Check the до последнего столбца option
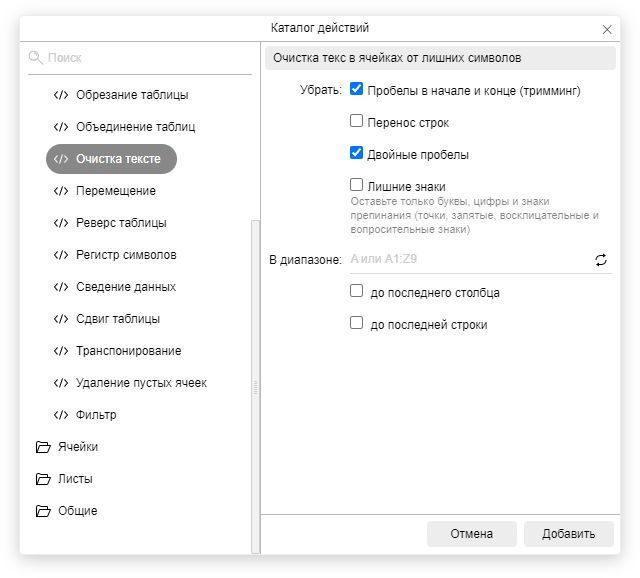 (x=357, y=292)
